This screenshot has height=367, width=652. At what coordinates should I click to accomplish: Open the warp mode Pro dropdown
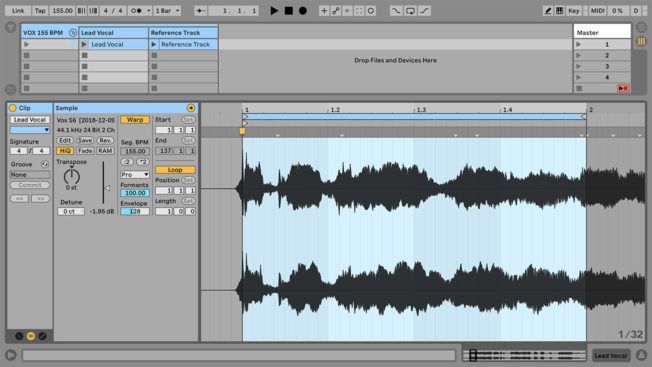pyautogui.click(x=135, y=175)
